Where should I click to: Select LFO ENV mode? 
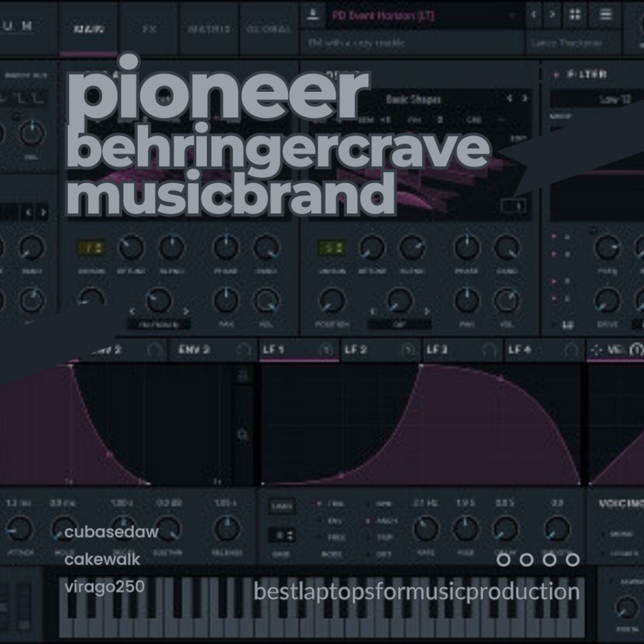click(332, 521)
